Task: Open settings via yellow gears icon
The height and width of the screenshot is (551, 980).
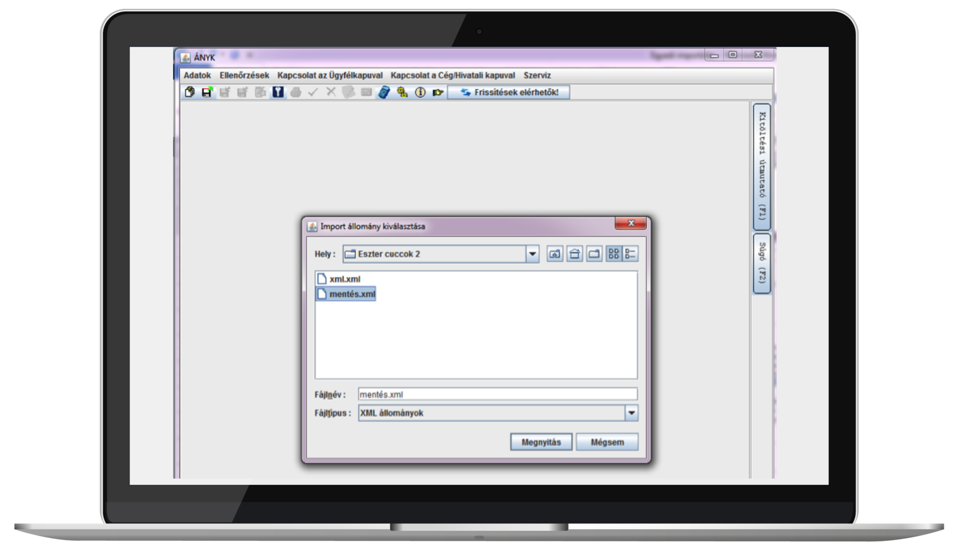Action: click(402, 92)
